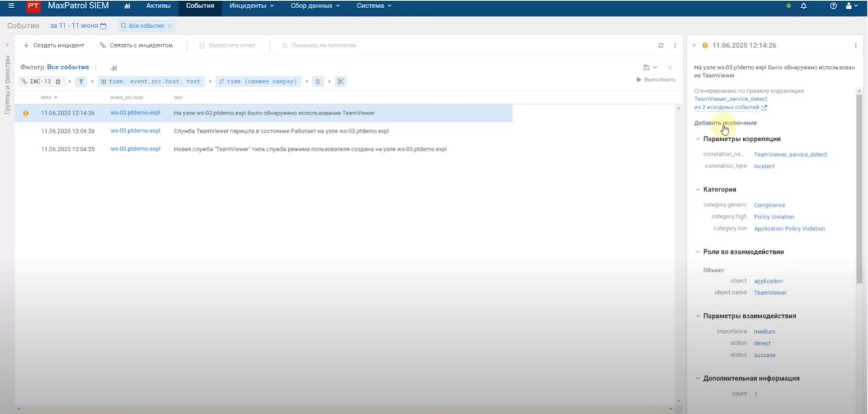The image size is (868, 414).
Task: Sort by the time column header
Action: coord(49,98)
